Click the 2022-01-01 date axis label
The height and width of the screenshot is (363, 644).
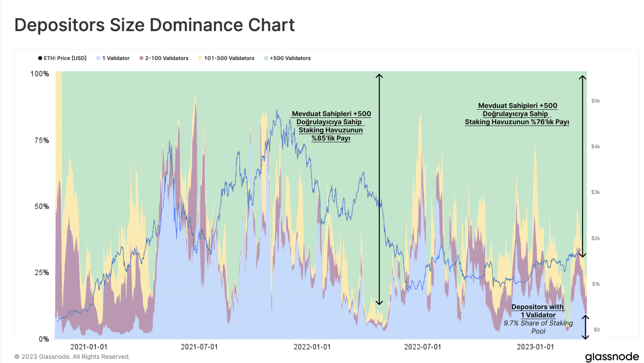click(x=312, y=347)
